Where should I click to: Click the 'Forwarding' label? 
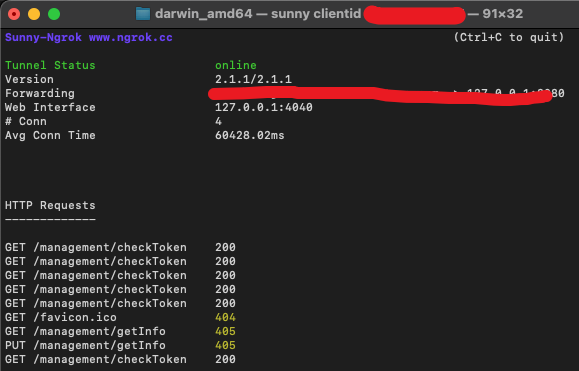click(40, 93)
